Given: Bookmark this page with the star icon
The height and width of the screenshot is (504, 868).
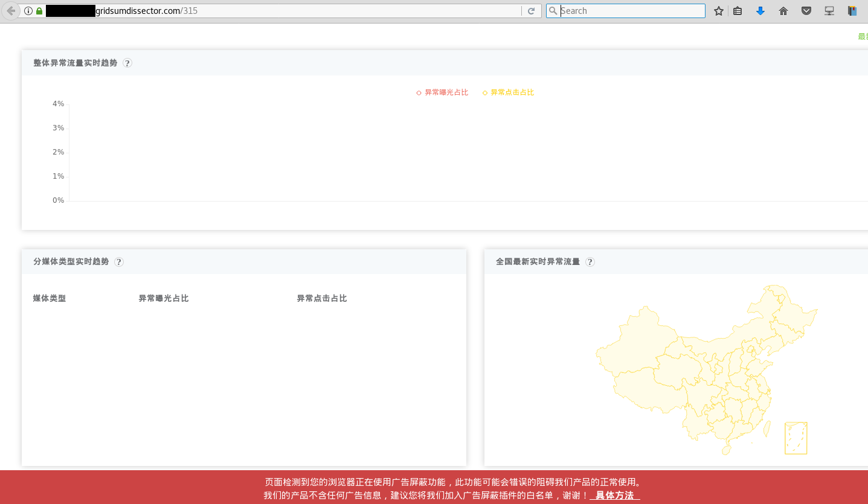Looking at the screenshot, I should coord(718,11).
